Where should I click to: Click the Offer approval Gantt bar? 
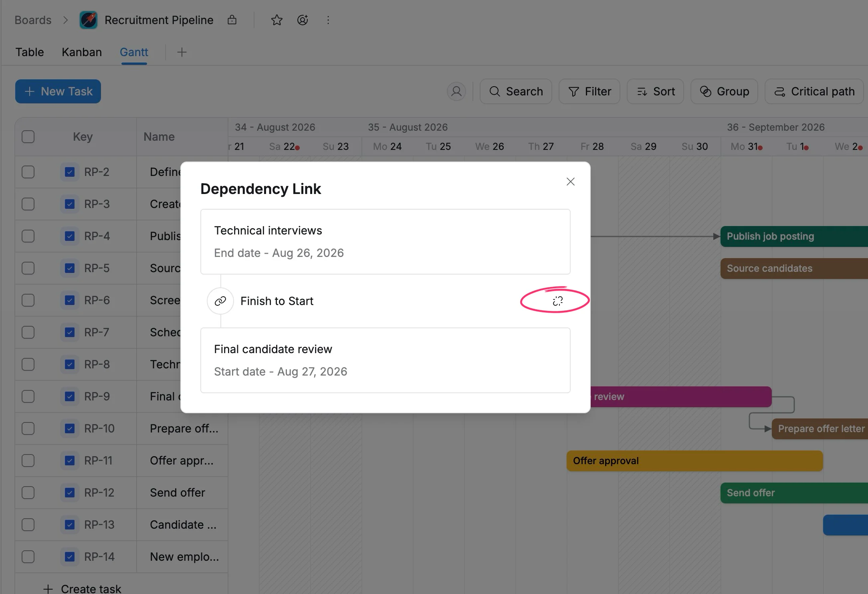694,461
